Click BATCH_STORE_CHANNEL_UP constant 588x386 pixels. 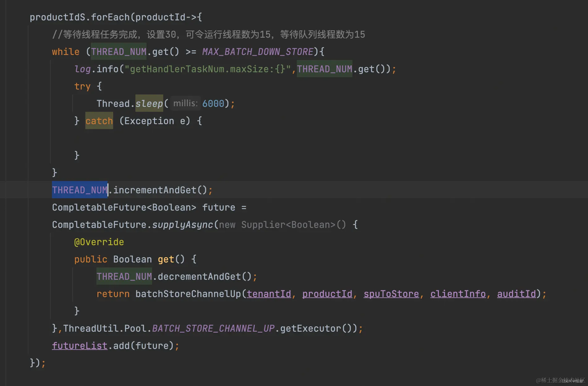point(213,329)
